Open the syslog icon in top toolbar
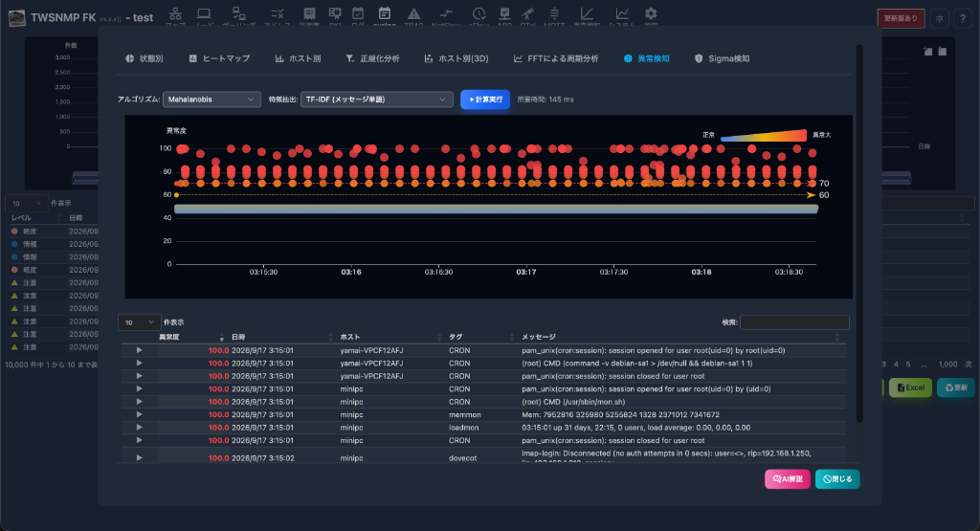 tap(385, 13)
